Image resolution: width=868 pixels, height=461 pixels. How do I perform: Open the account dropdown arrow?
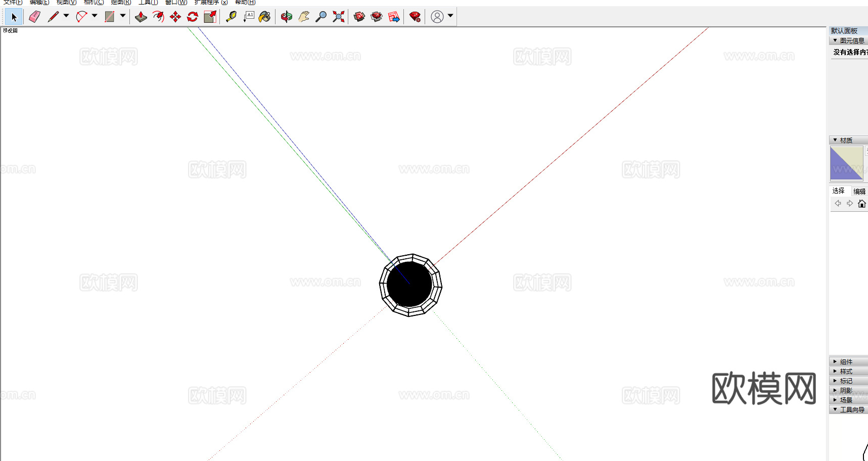coord(450,16)
